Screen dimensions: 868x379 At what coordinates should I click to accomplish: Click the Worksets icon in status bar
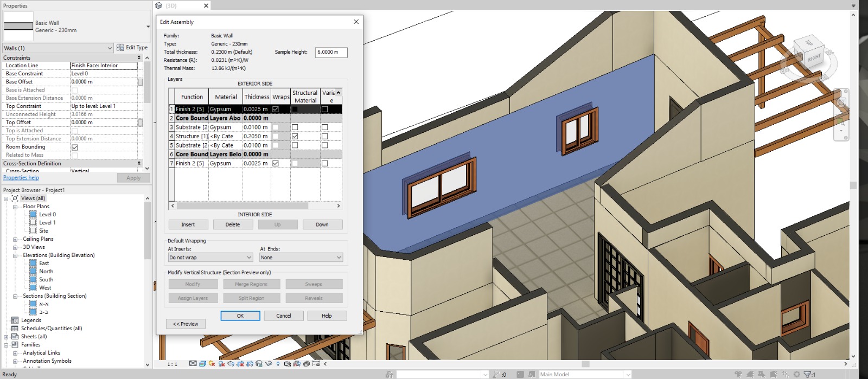(x=389, y=374)
